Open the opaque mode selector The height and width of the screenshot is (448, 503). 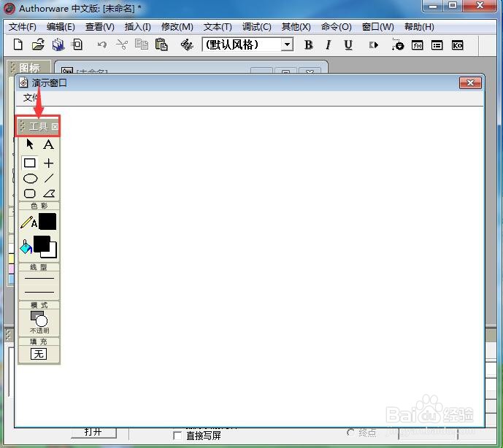coord(39,322)
